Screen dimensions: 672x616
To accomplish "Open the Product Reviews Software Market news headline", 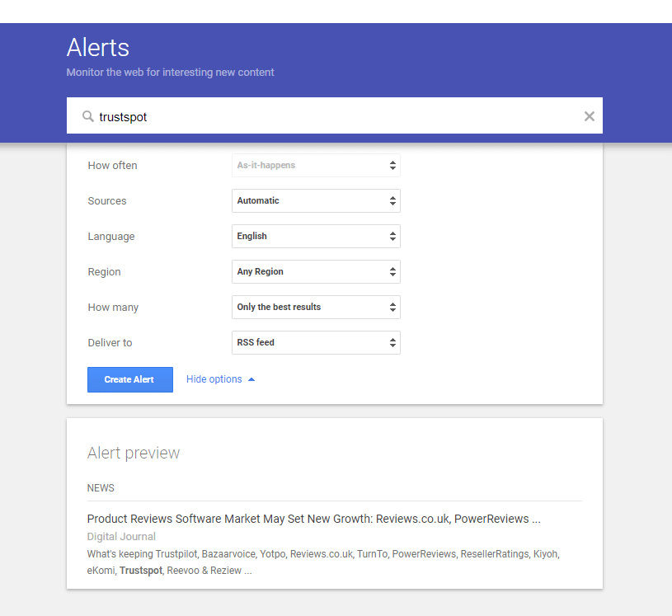I will [x=313, y=519].
